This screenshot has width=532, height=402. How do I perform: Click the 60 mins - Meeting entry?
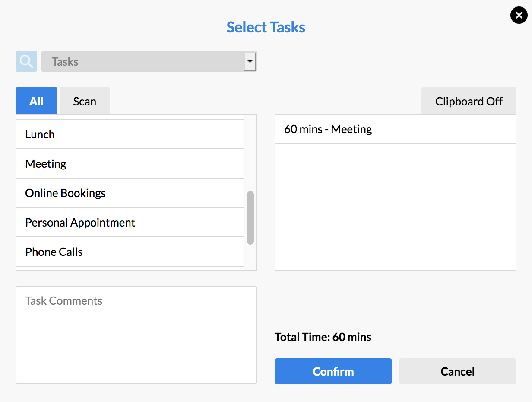coord(396,129)
